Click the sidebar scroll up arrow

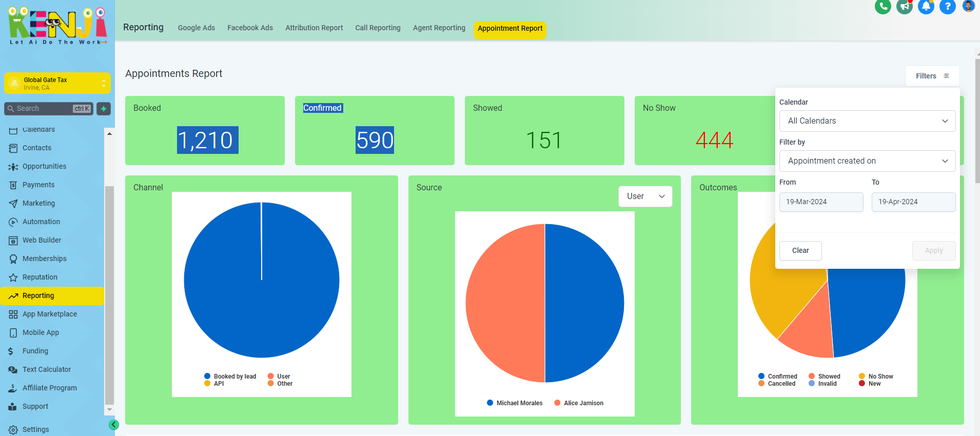coord(109,133)
